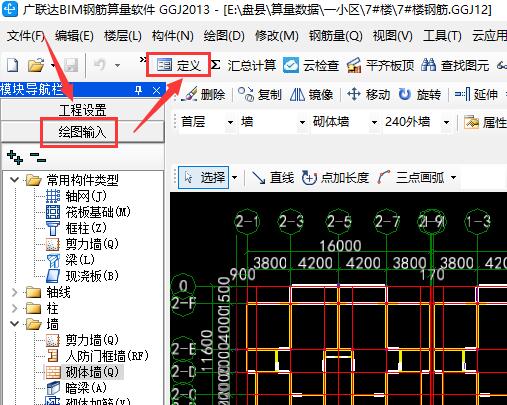Apply 平齐板顶 align to slab top
This screenshot has height=405, width=507.
tap(380, 65)
